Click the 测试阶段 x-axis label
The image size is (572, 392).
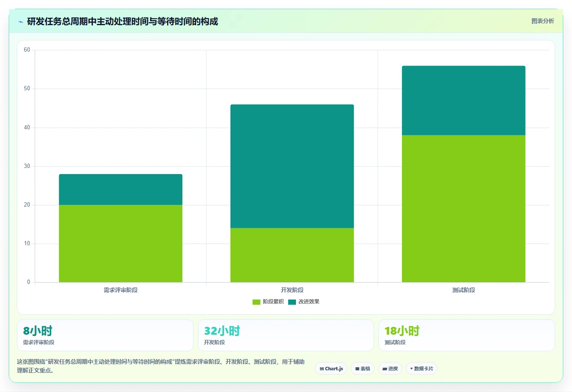pos(464,290)
